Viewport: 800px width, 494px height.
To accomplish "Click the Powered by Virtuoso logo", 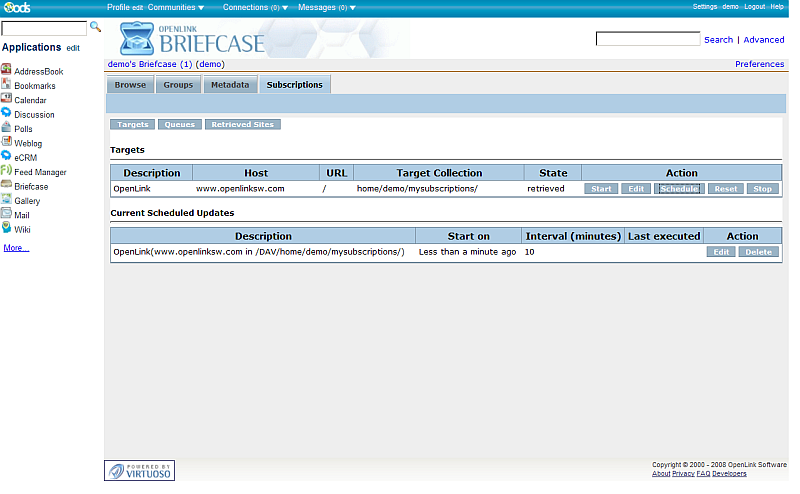I will point(139,470).
